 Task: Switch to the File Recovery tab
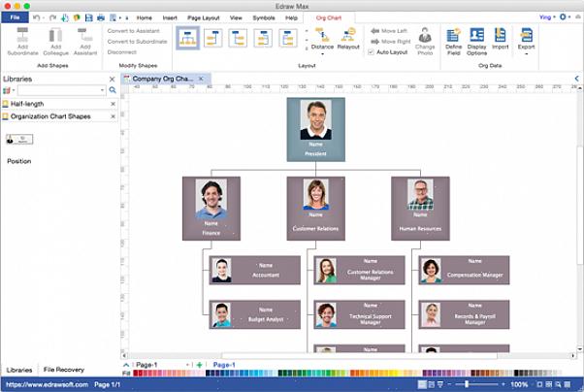[x=63, y=370]
